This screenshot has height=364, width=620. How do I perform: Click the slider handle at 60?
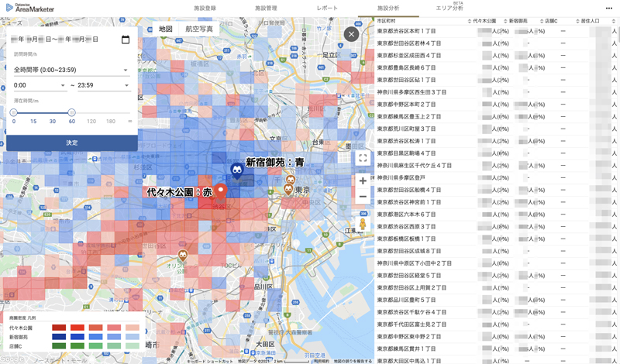point(71,112)
